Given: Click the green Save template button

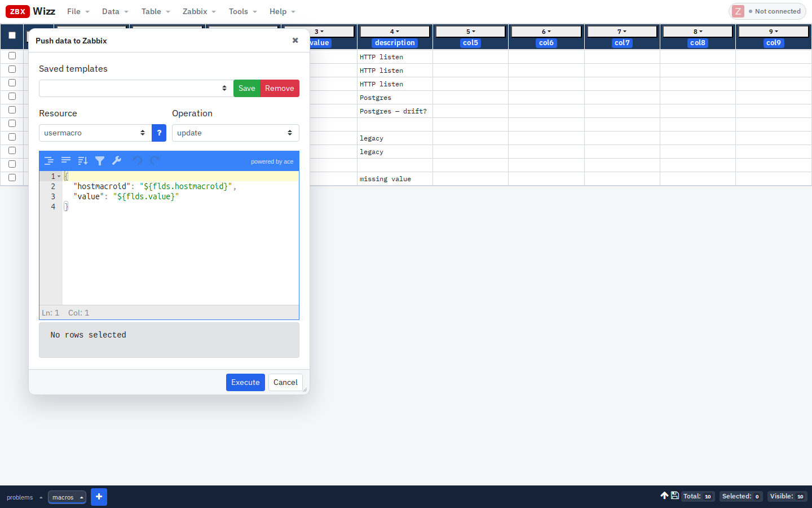Looking at the screenshot, I should tap(246, 88).
